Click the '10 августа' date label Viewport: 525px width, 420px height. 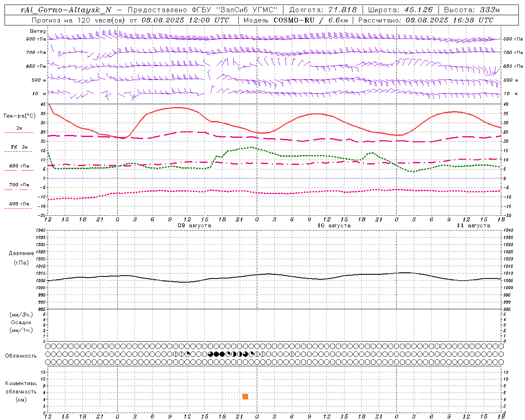pos(334,226)
